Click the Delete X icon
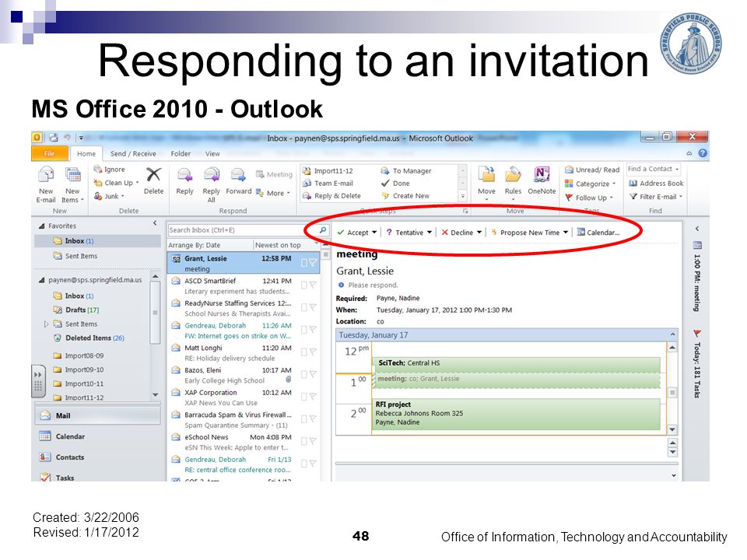This screenshot has height=560, width=747. click(x=153, y=175)
